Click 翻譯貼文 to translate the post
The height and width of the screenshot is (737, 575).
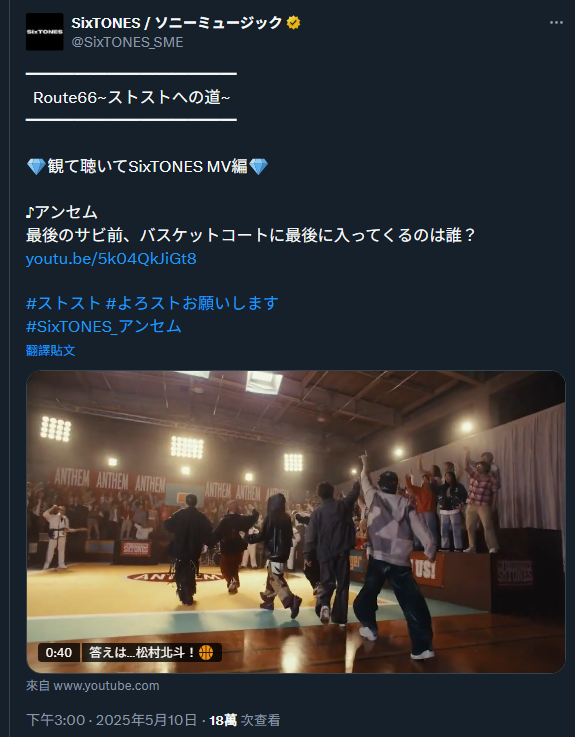pyautogui.click(x=50, y=351)
